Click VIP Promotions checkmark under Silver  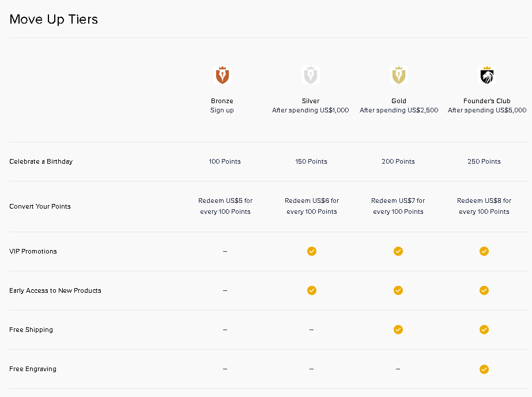point(311,251)
